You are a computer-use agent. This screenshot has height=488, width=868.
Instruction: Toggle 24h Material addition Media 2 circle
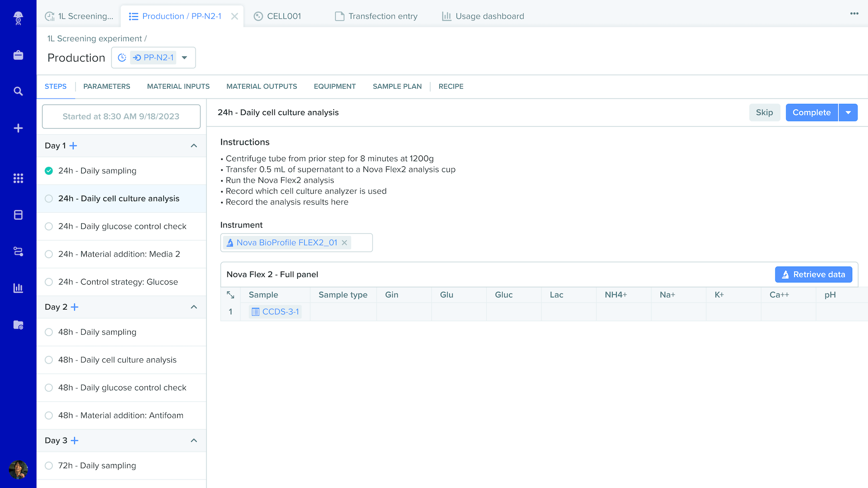(x=49, y=254)
